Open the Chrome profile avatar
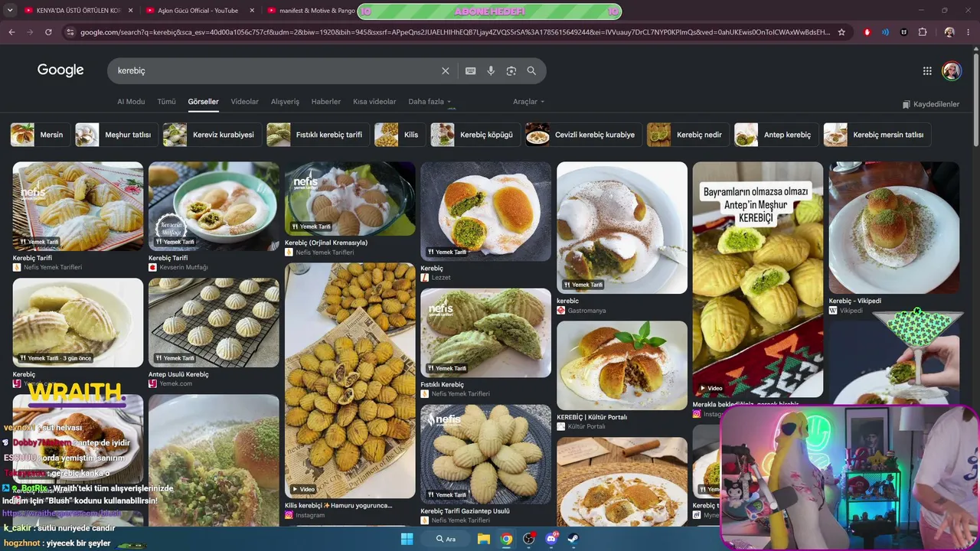The height and width of the screenshot is (551, 980). [949, 32]
